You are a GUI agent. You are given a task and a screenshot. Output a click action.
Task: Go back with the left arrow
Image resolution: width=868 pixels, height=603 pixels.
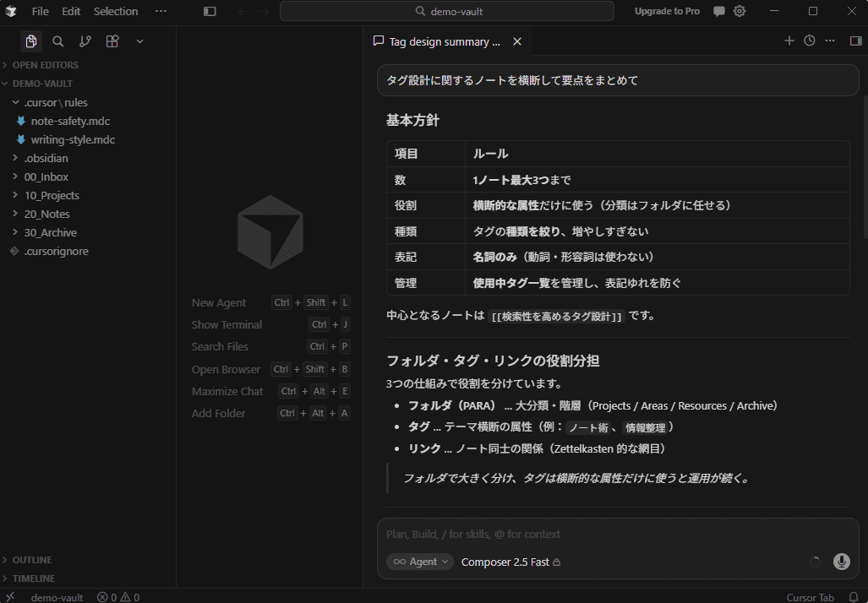(x=243, y=11)
